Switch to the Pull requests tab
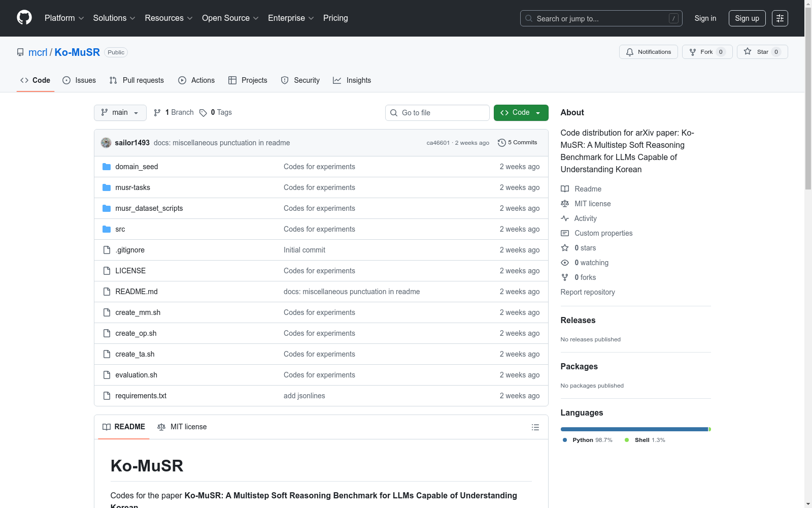This screenshot has height=508, width=812. [137, 80]
